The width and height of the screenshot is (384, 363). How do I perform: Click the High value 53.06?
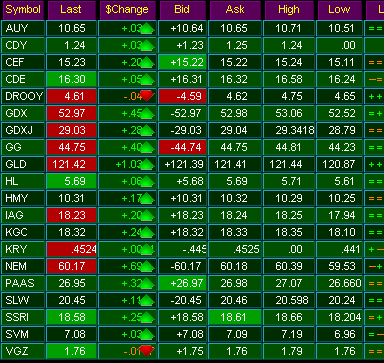(x=289, y=113)
